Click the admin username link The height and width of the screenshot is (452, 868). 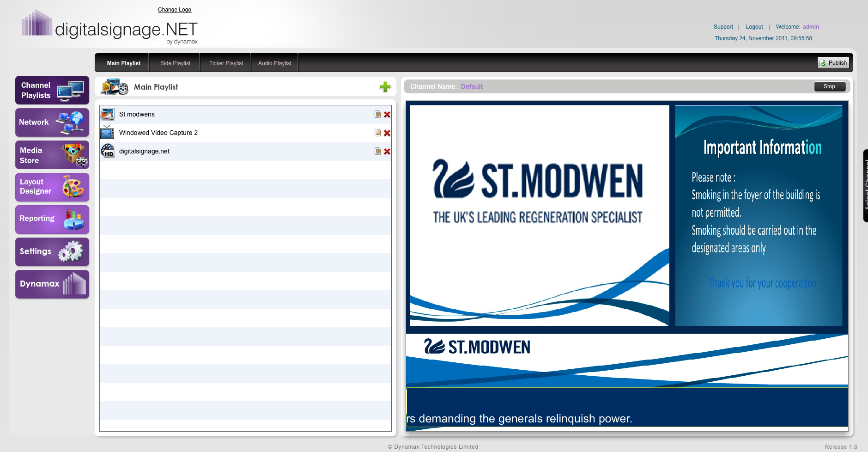(x=811, y=27)
